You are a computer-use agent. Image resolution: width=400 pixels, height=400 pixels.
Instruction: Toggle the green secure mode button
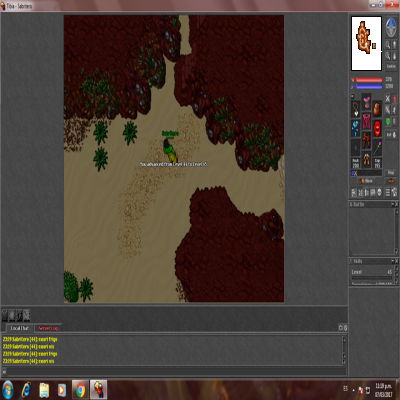388,121
